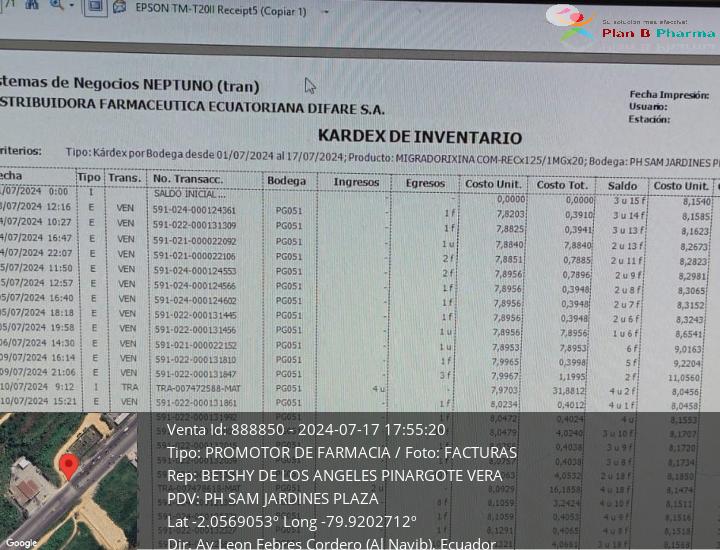Click the DIFARE S.A. company name line
Image resolution: width=720 pixels, height=550 pixels.
[192, 106]
